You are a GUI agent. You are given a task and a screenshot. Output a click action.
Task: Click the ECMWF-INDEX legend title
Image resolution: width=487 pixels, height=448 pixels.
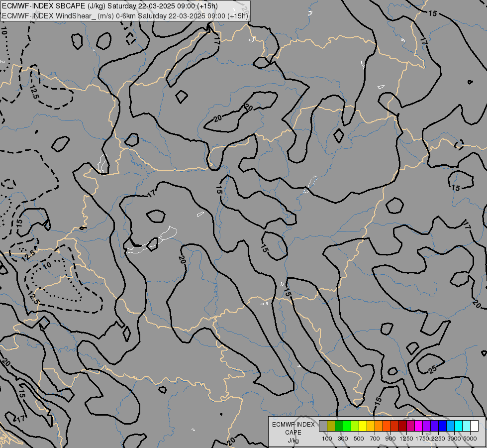coord(293,425)
